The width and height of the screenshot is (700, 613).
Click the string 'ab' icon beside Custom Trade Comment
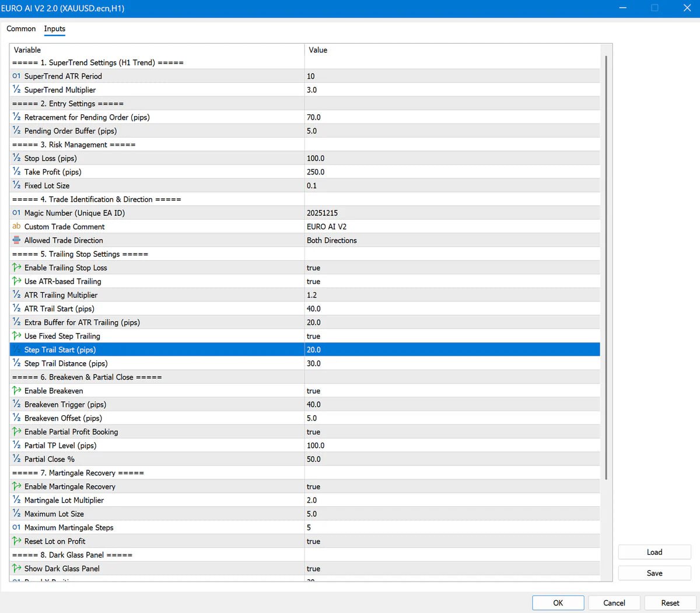point(16,226)
